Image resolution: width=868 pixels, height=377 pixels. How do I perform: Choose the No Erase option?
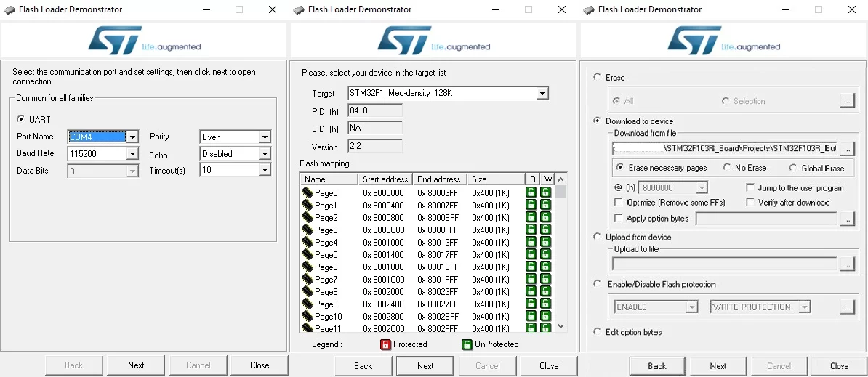727,167
